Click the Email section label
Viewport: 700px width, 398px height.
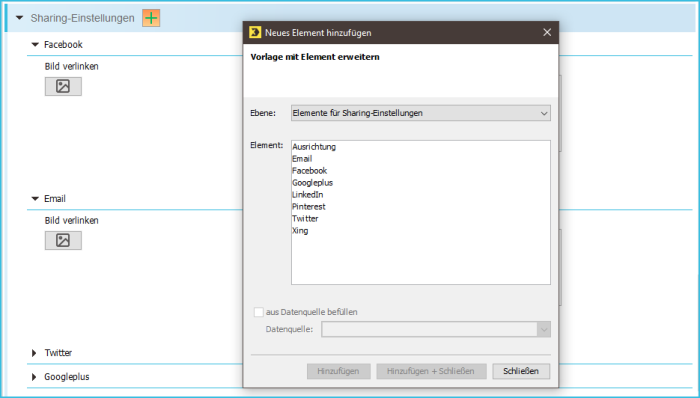point(55,199)
